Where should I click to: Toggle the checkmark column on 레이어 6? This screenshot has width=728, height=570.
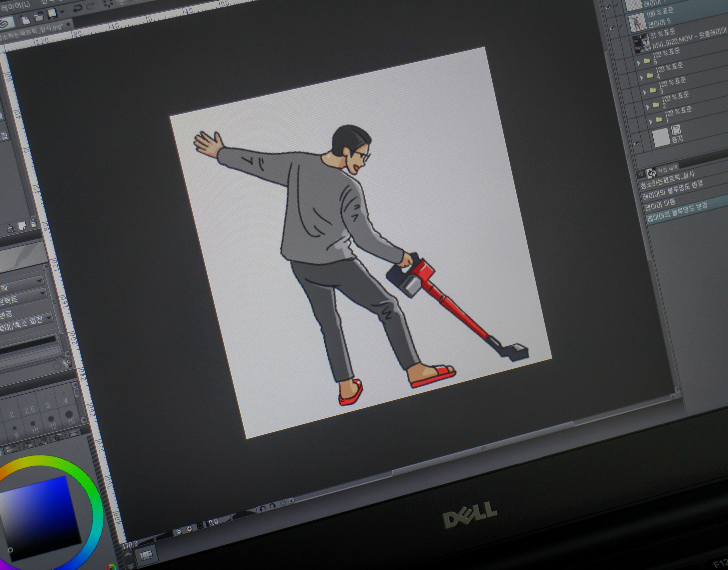pyautogui.click(x=621, y=26)
